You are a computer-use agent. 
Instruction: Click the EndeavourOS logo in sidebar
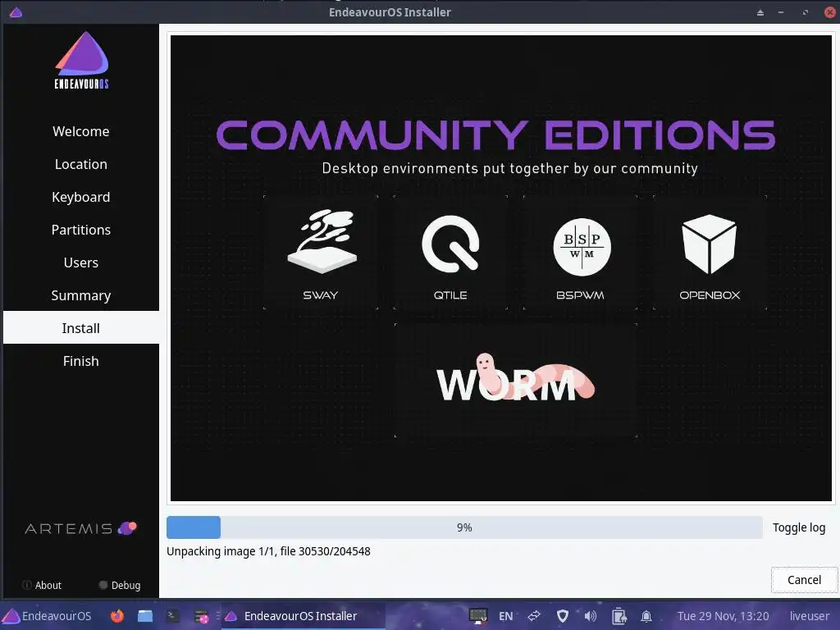coord(81,60)
